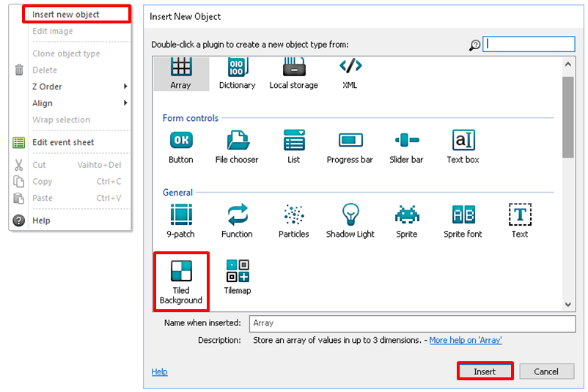The image size is (588, 392).
Task: Pick the Sprite font plugin
Action: coord(463,215)
